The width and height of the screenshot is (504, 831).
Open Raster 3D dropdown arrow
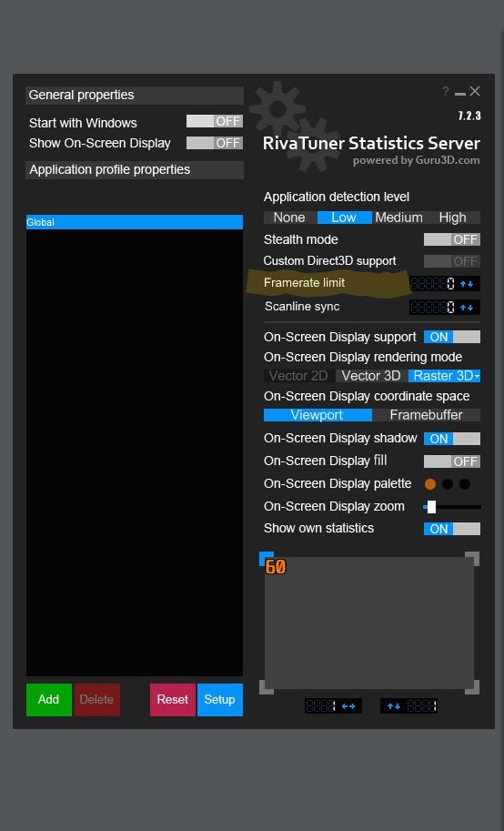[x=477, y=376]
